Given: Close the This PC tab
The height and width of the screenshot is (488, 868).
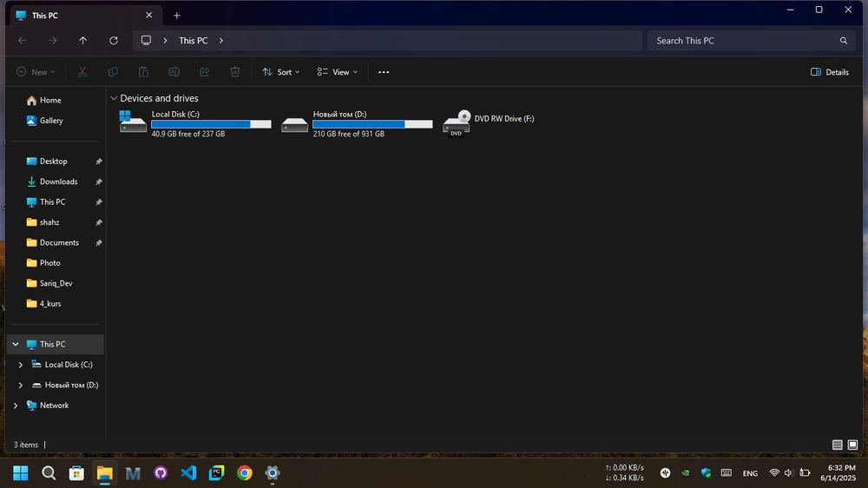Looking at the screenshot, I should (149, 15).
